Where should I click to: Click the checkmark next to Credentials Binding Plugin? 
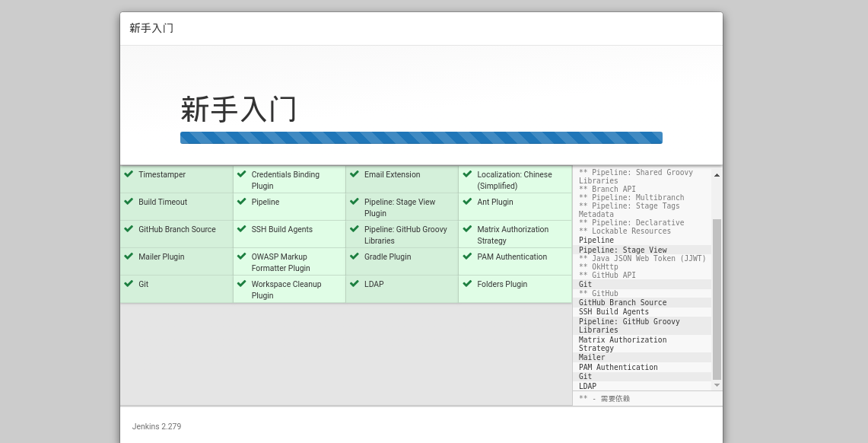[x=241, y=174]
